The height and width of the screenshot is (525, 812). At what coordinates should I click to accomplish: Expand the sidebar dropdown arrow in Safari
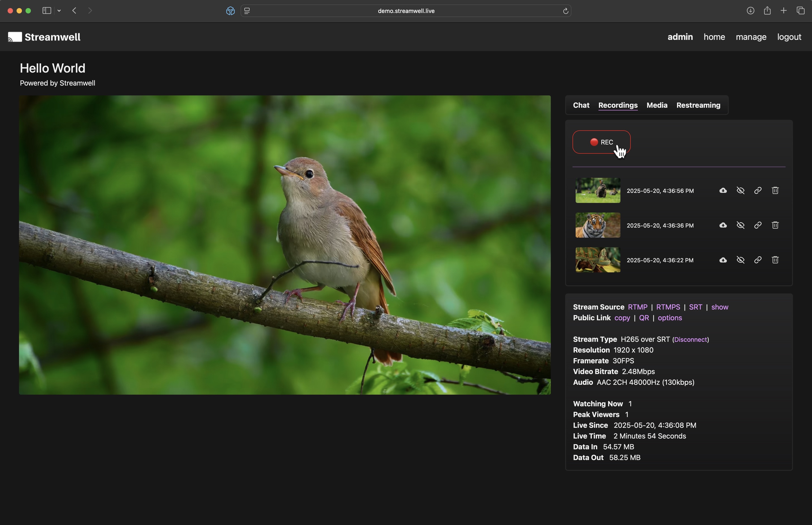[x=59, y=11]
